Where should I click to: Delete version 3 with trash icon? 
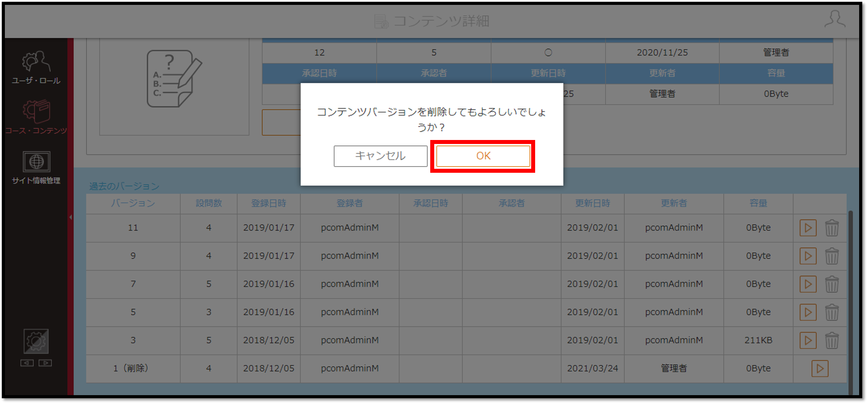832,340
